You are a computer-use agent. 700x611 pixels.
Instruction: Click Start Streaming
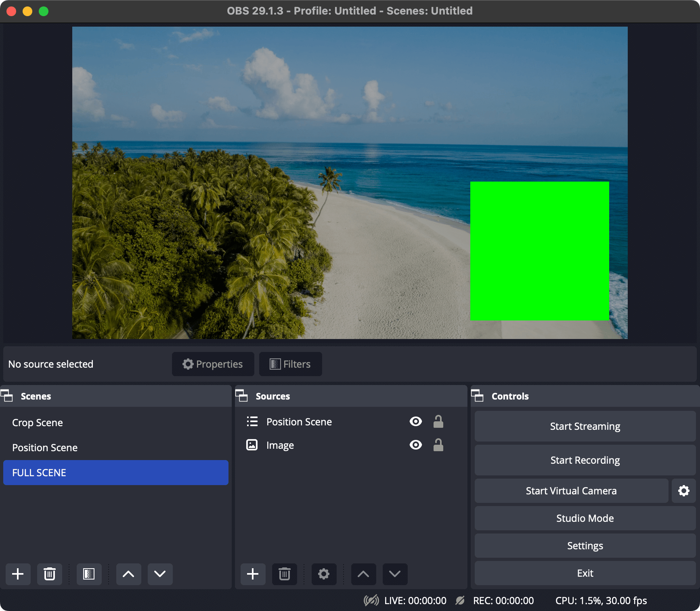click(x=585, y=426)
